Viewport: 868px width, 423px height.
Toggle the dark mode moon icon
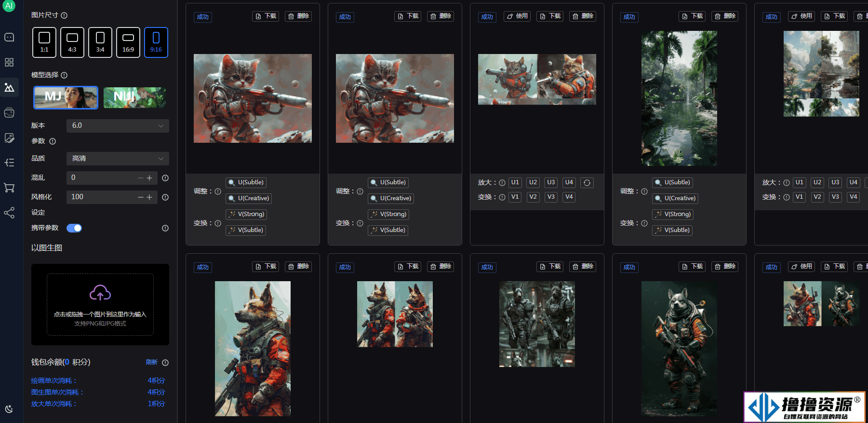(x=9, y=409)
